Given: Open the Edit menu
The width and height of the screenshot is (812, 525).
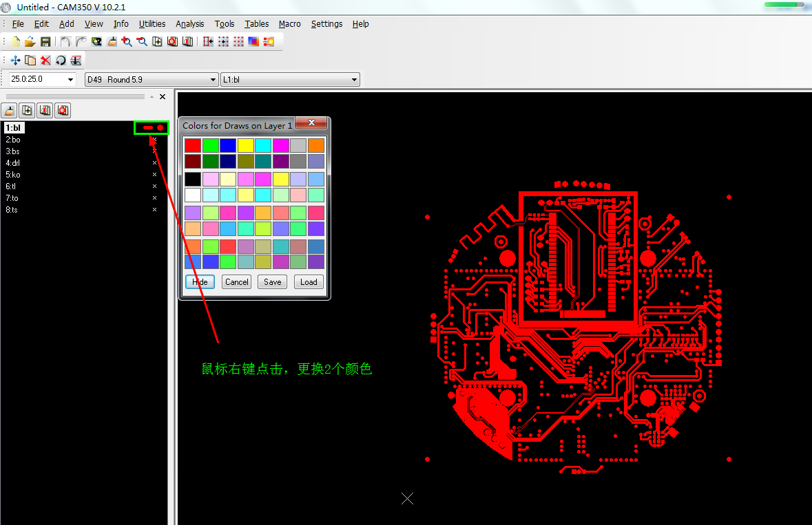Looking at the screenshot, I should (41, 24).
